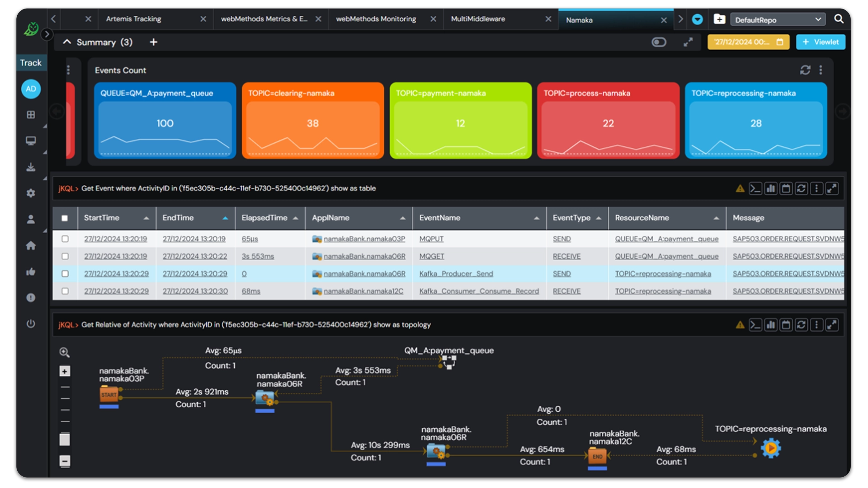
Task: Switch to webMethods Metrics & E... tab
Action: point(264,19)
